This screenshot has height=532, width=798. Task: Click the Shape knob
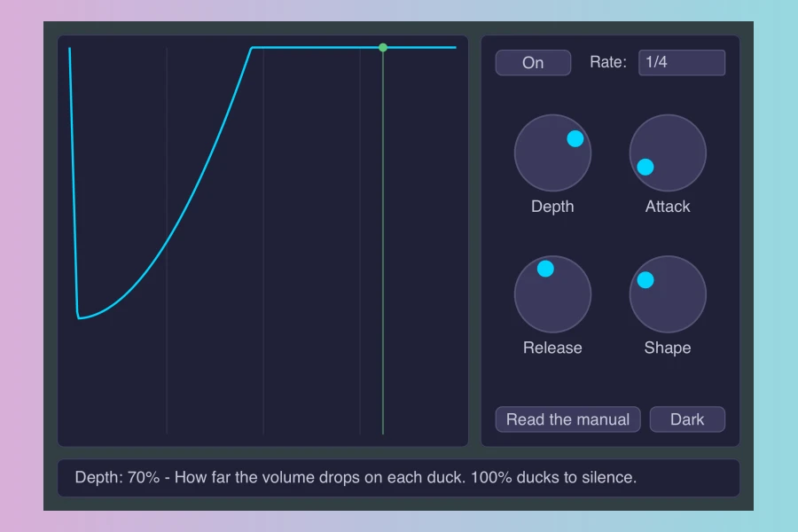[668, 294]
